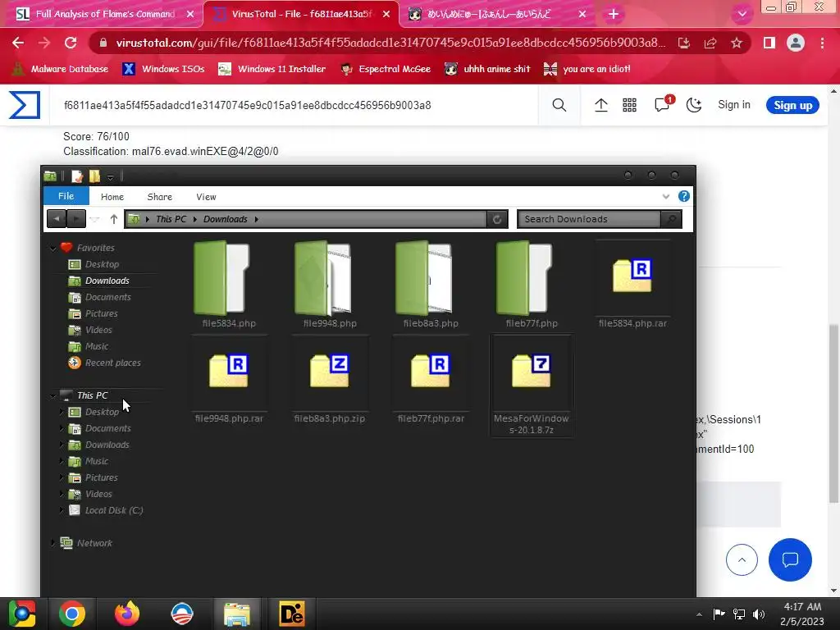
Task: Open Chrome from taskbar
Action: (x=72, y=614)
